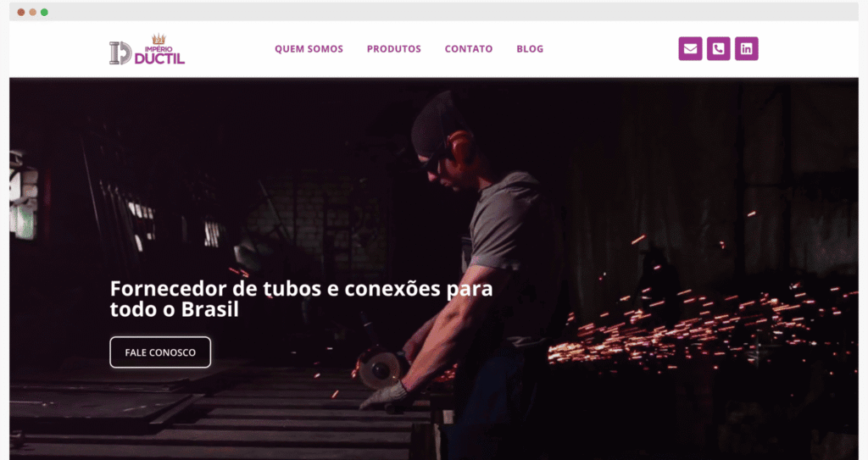Click the headline Fornecedor de tubos e conexões
The width and height of the screenshot is (868, 460).
point(301,299)
